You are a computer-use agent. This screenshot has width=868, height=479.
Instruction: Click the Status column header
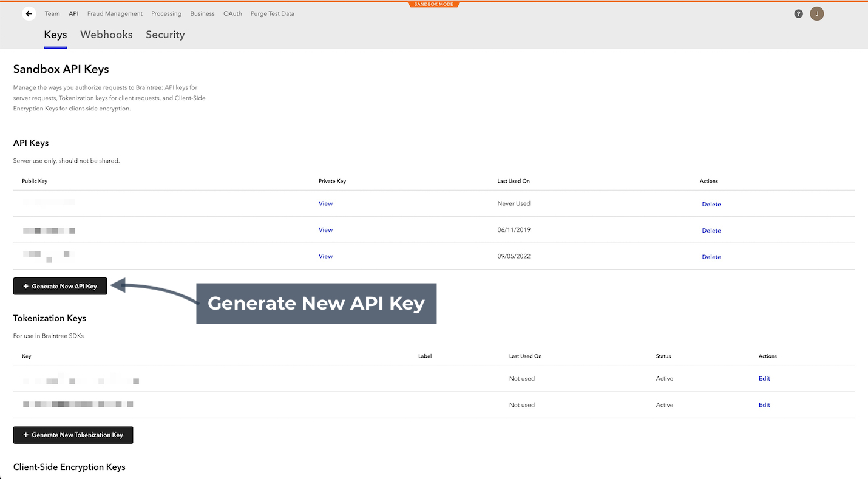pyautogui.click(x=663, y=356)
